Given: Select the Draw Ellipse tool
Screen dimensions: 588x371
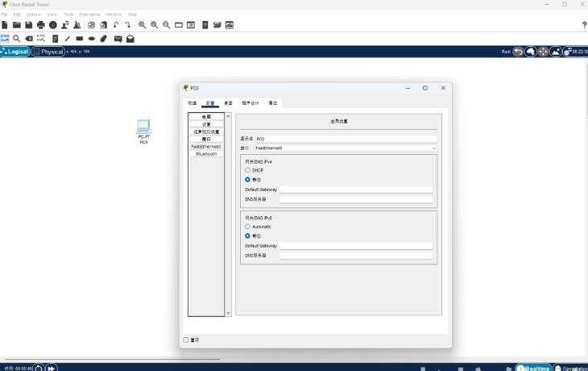Looking at the screenshot, I should click(x=92, y=39).
